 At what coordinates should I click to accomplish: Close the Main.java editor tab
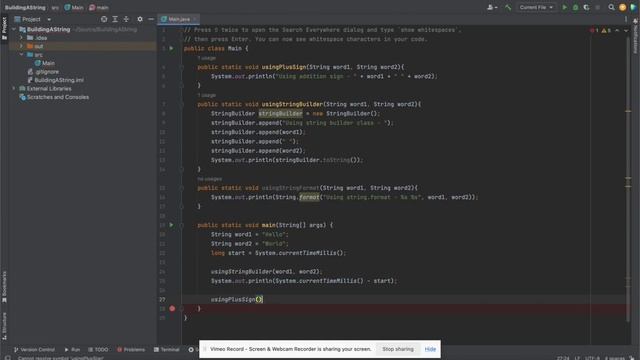[x=195, y=19]
